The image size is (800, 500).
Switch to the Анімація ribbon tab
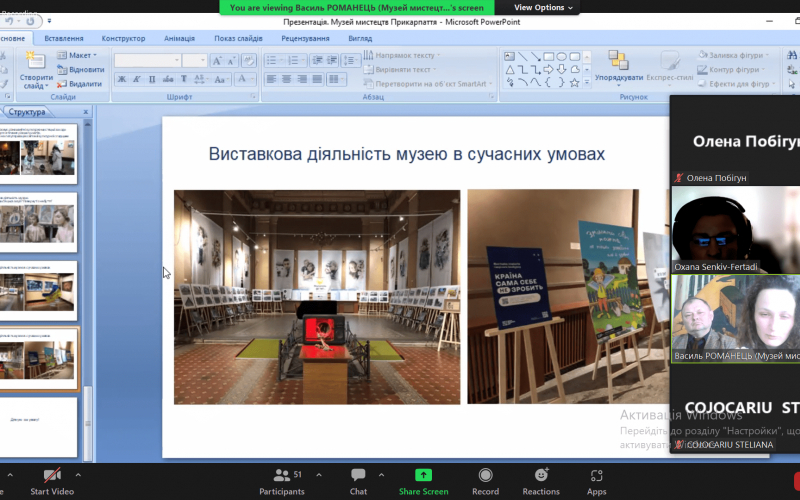pyautogui.click(x=179, y=38)
